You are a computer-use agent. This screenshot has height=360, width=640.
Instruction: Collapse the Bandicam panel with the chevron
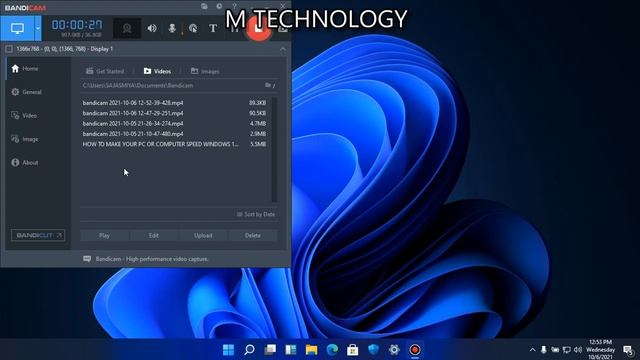pos(283,49)
